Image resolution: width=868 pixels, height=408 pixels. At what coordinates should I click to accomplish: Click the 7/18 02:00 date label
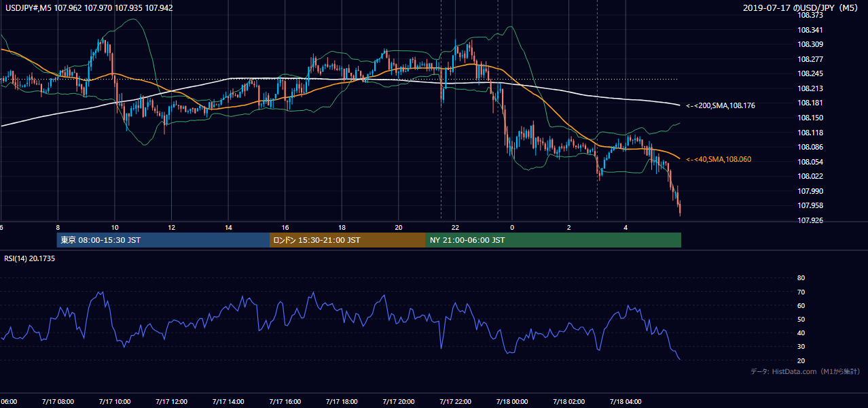point(569,402)
